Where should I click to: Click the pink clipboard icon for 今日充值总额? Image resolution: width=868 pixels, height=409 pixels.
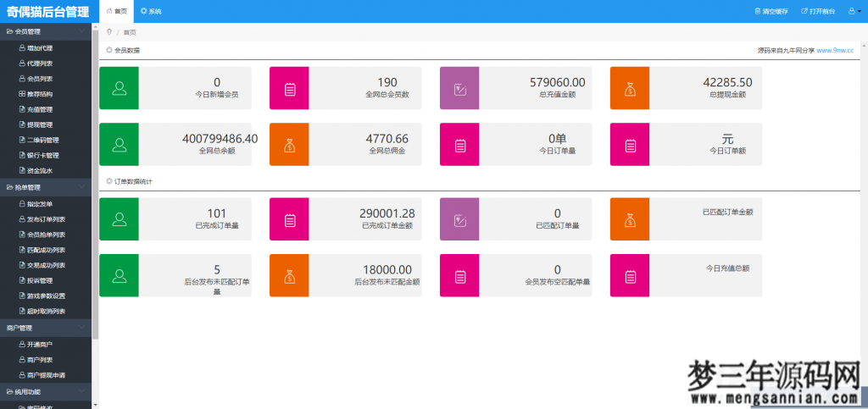coord(630,275)
